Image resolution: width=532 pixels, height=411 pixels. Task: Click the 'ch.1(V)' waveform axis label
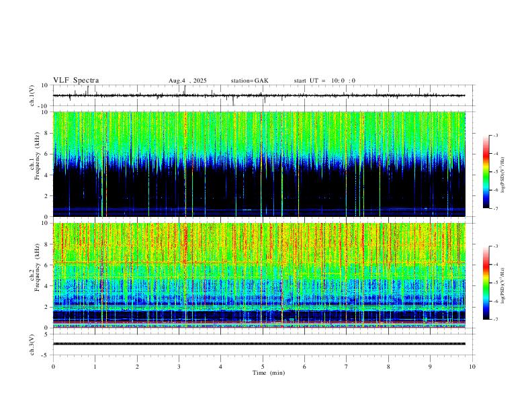[32, 95]
